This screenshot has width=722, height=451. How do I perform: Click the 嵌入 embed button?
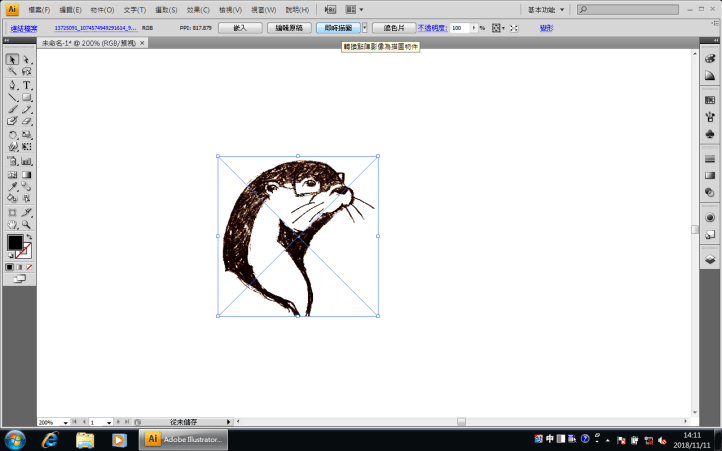[x=239, y=28]
